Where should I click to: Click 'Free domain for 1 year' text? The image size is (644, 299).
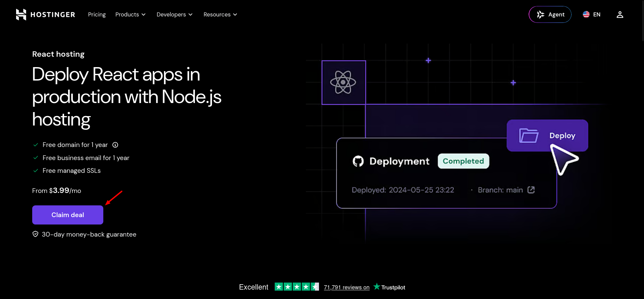(x=75, y=145)
